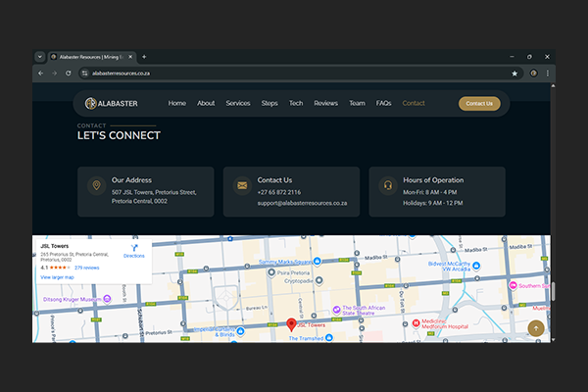Screen dimensions: 588x392
Task: Click Cryptopadie marker on map
Action: (x=318, y=280)
